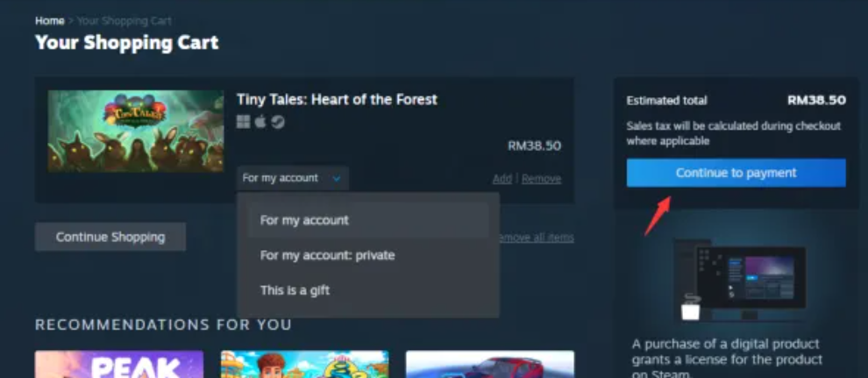Screen dimensions: 868x378
Task: Click the Continue Shopping button
Action: 110,237
